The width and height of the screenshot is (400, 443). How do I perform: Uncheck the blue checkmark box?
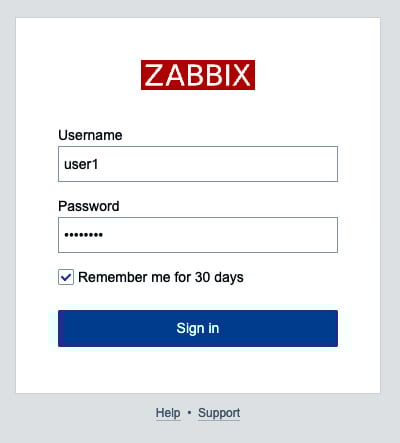[x=66, y=277]
